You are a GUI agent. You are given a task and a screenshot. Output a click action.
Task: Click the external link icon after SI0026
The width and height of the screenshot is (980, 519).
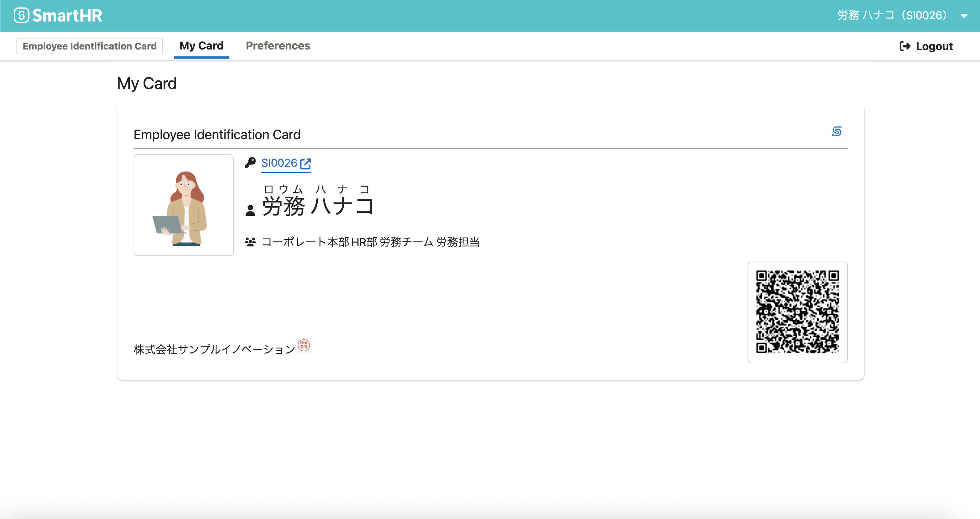306,164
